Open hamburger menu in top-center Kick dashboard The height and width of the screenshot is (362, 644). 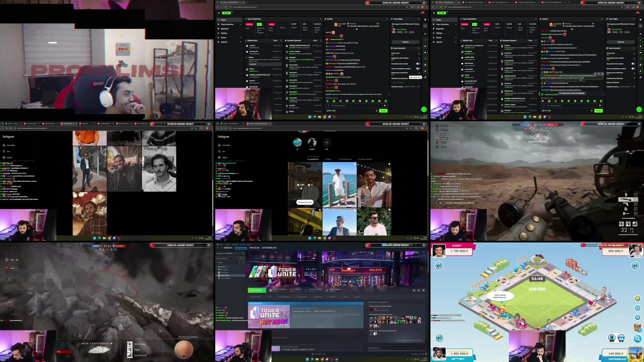(x=219, y=13)
